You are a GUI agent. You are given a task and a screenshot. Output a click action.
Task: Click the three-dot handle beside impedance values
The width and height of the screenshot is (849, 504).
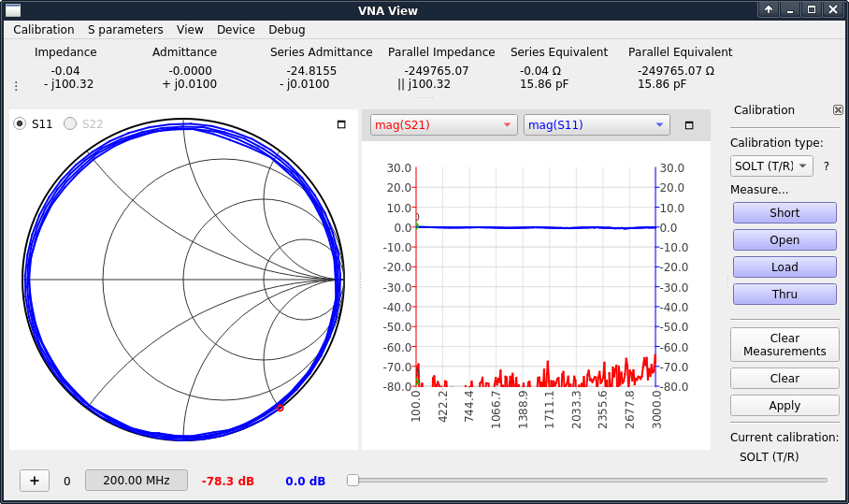pyautogui.click(x=16, y=86)
